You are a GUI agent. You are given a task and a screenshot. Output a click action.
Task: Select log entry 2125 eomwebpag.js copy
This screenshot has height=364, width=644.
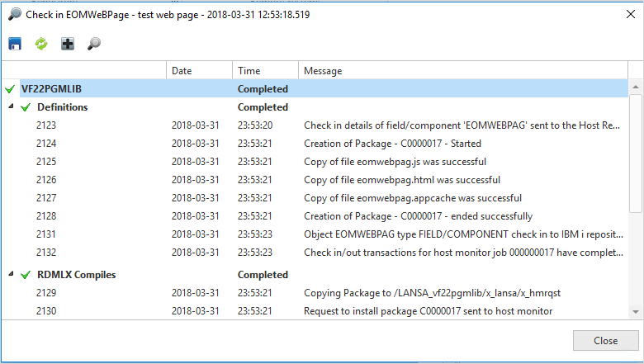click(315, 162)
